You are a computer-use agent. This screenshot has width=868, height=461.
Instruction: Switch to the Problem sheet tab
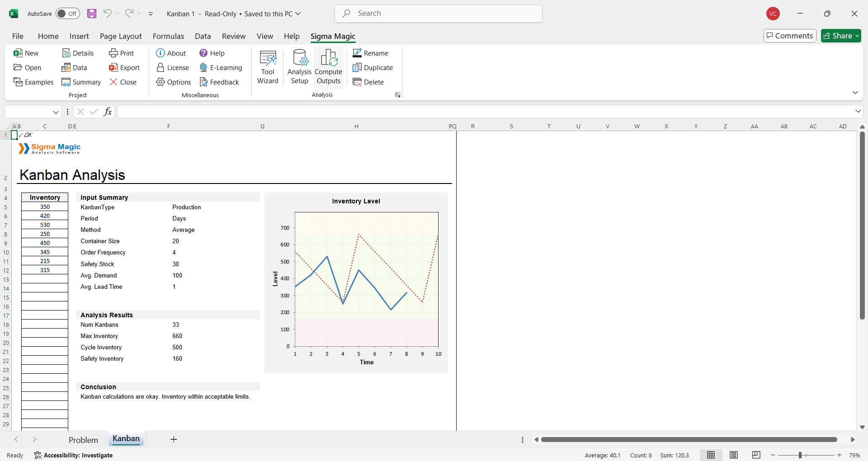click(x=83, y=440)
